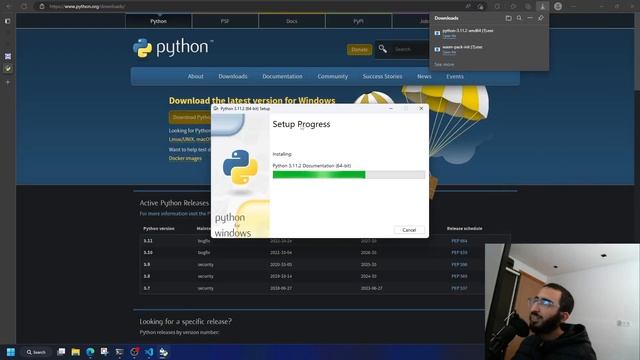Click the python-3.11.2-amd64 exe file icon
Viewport: 640px width, 360px height.
(437, 33)
